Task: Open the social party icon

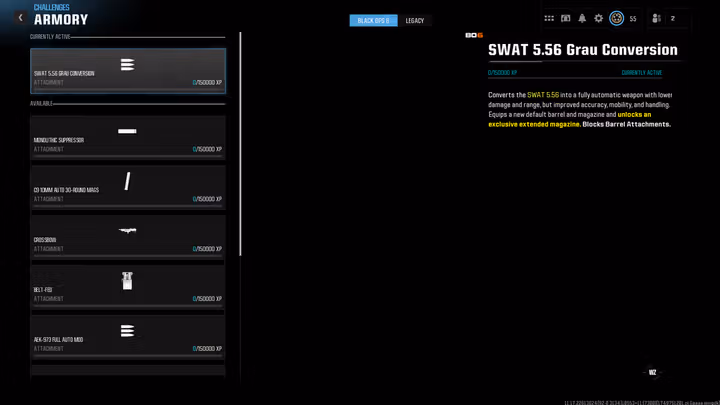Action: pyautogui.click(x=656, y=18)
